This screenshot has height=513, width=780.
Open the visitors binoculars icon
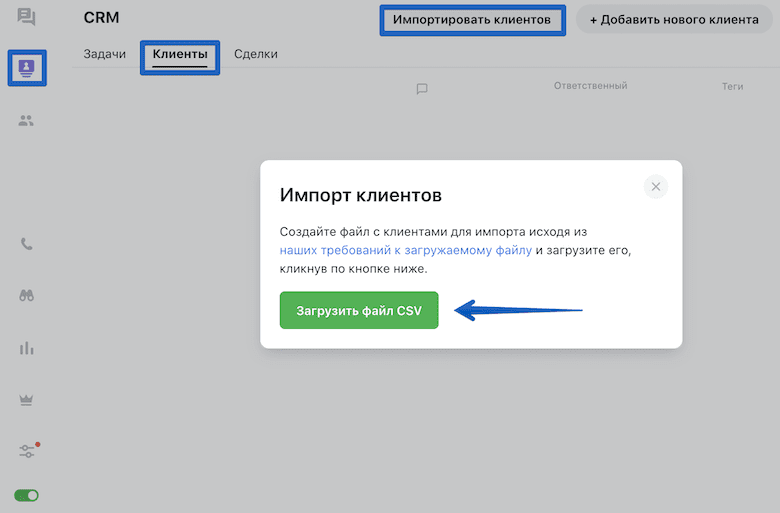(x=26, y=296)
